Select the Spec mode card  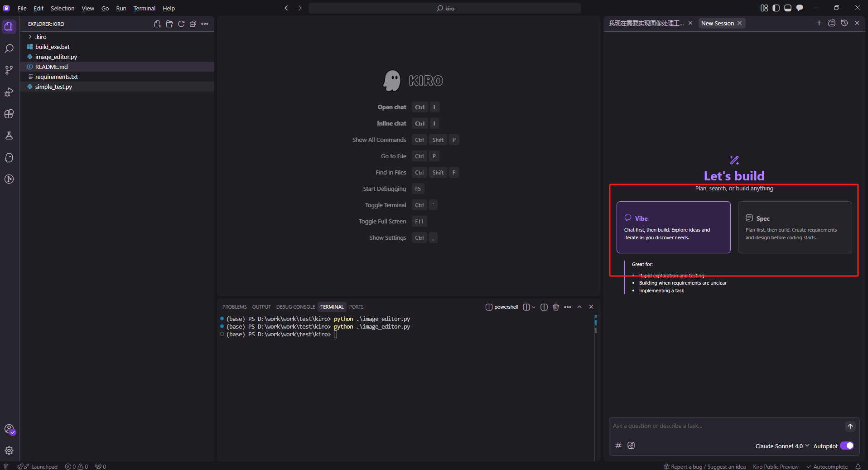(795, 227)
